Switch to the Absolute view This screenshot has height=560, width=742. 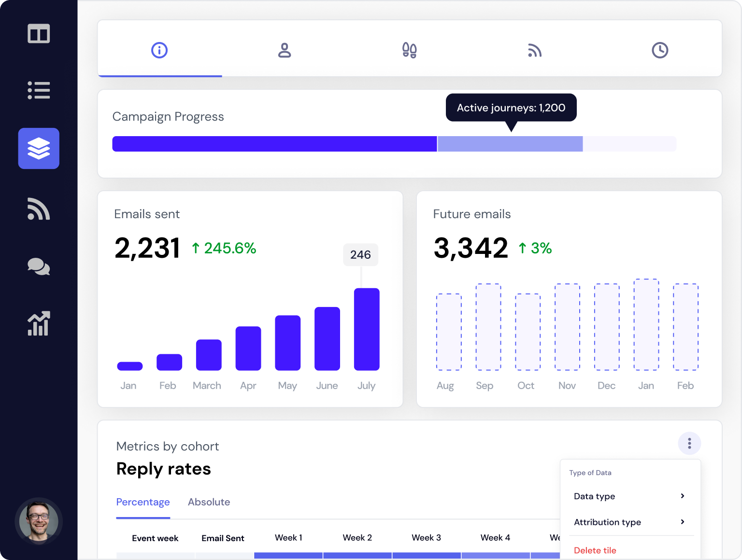tap(209, 502)
